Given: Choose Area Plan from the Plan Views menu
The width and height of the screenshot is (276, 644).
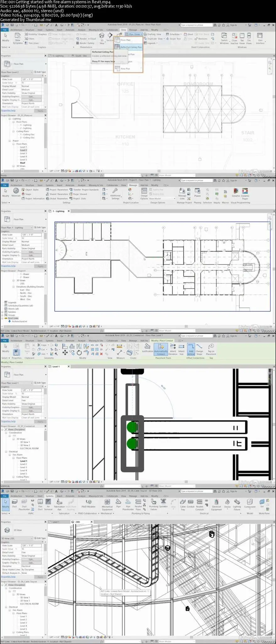Looking at the screenshot, I should (x=126, y=69).
